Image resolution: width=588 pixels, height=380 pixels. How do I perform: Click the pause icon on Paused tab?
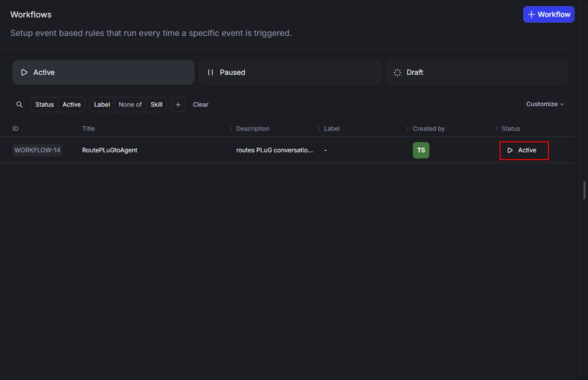[x=211, y=72]
